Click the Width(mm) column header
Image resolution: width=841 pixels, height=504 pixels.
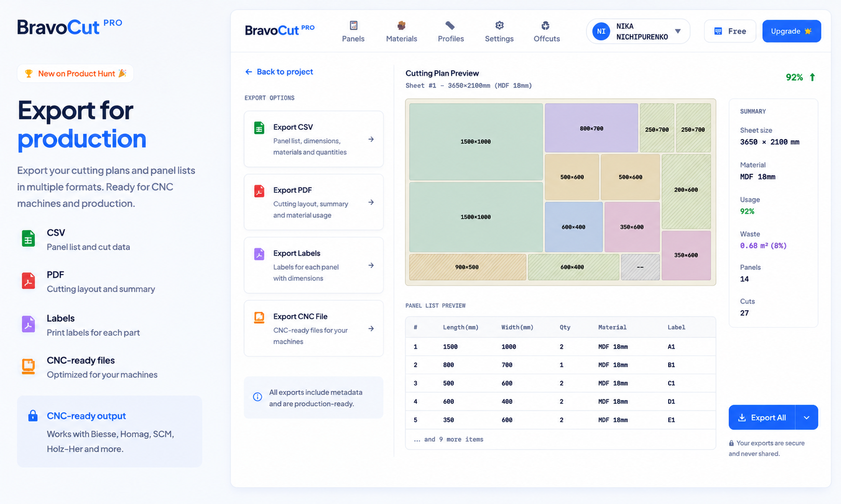click(x=517, y=327)
